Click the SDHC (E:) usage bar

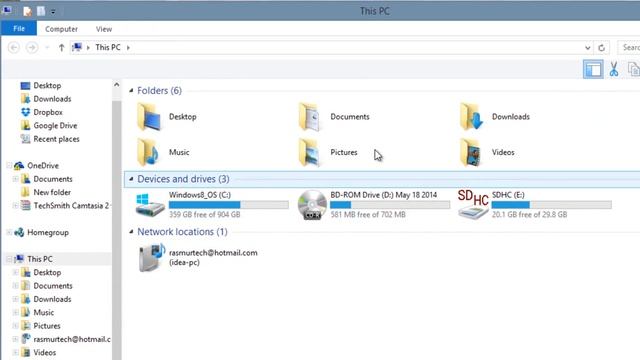(551, 205)
